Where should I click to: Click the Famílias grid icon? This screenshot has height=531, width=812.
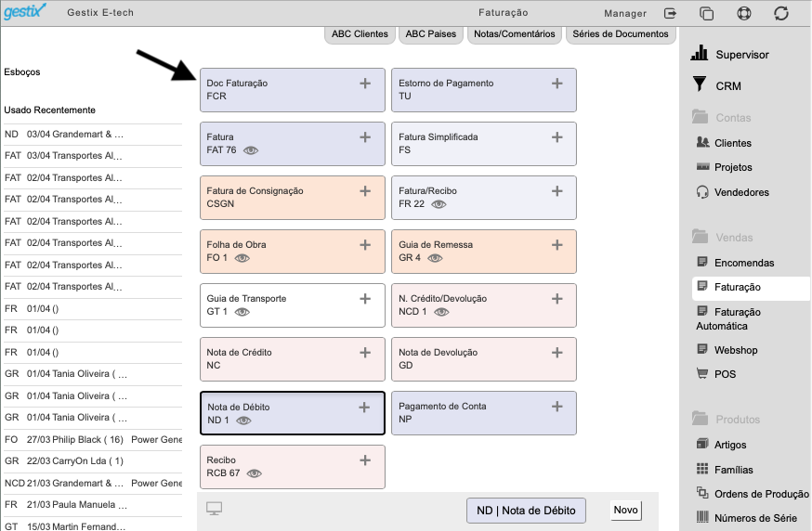click(x=702, y=469)
